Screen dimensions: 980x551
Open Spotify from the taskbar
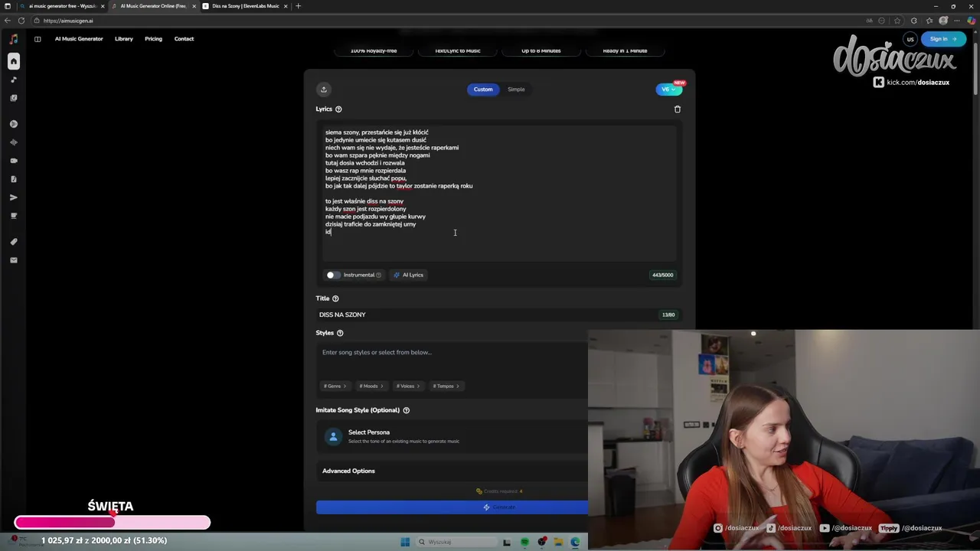pyautogui.click(x=524, y=542)
